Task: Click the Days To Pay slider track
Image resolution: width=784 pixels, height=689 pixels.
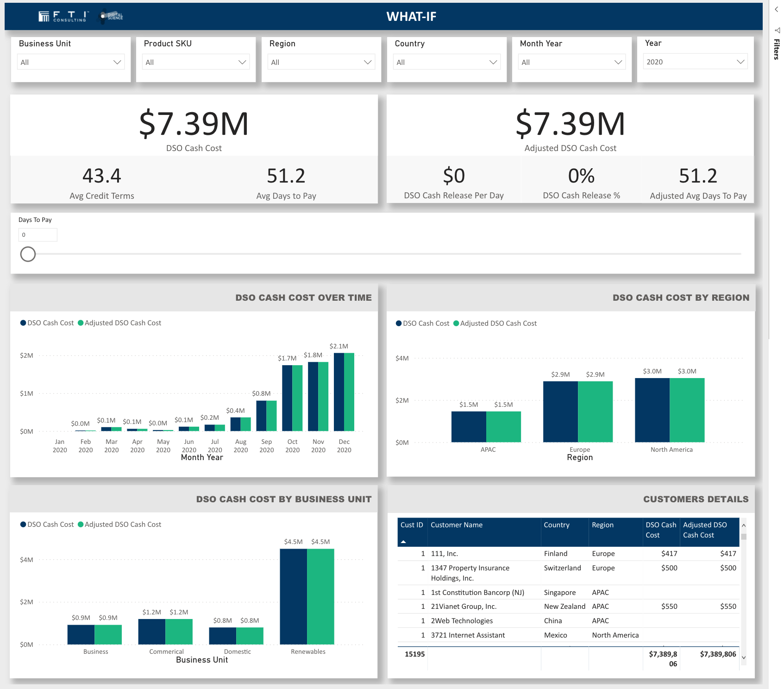Action: (388, 254)
